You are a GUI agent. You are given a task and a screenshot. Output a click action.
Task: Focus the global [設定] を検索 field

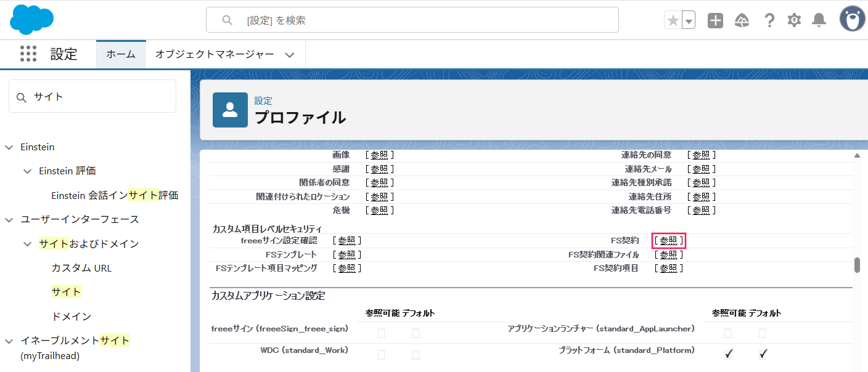(412, 20)
